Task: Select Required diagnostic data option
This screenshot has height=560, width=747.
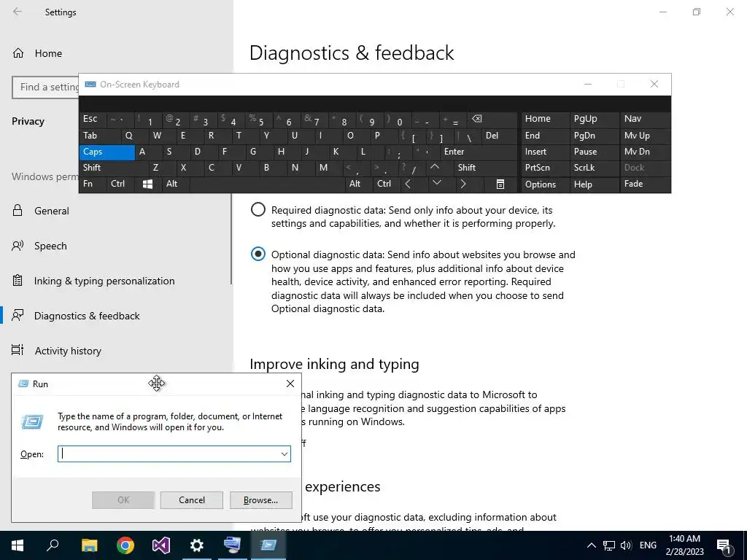Action: tap(258, 209)
